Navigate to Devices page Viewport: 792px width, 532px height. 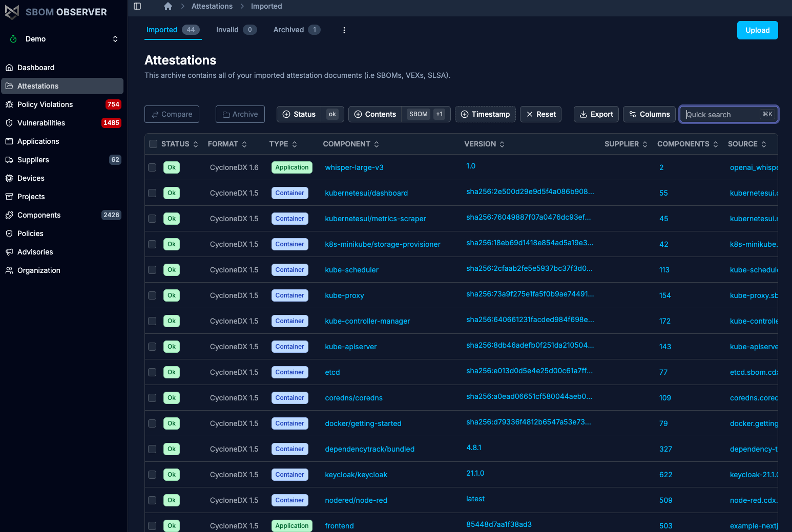[62, 178]
